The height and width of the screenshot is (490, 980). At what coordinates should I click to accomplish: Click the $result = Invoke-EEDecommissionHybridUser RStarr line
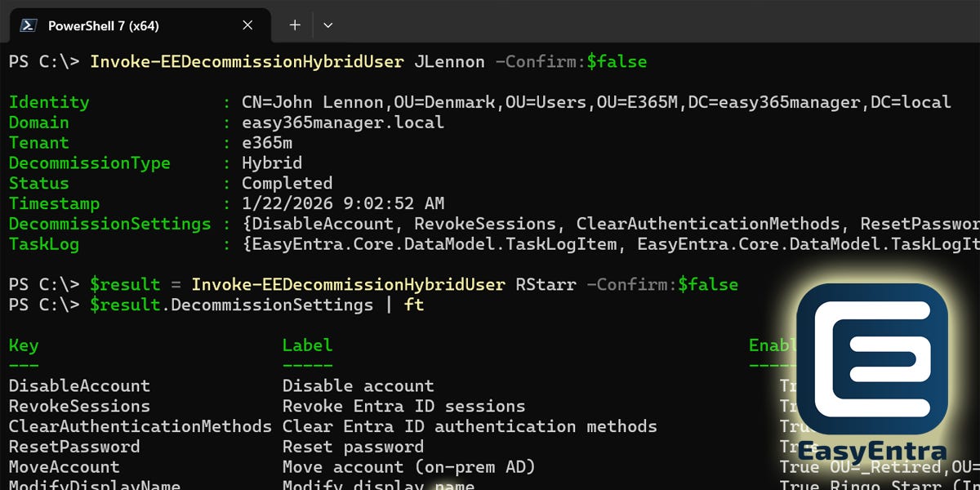pyautogui.click(x=413, y=285)
